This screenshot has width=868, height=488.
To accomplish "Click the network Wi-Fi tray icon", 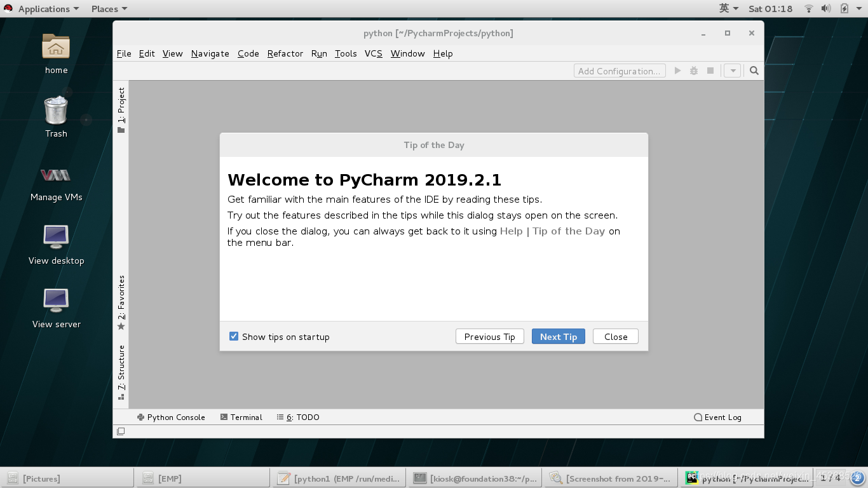I will point(809,9).
